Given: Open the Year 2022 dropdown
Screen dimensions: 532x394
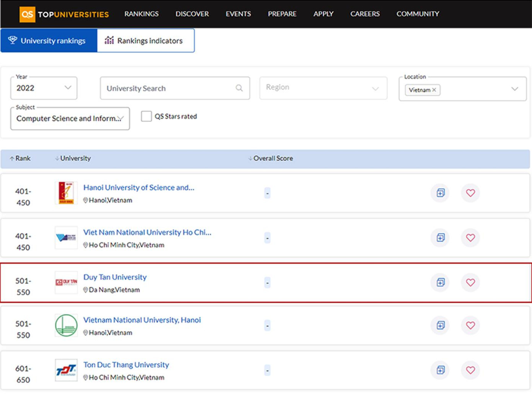Looking at the screenshot, I should (x=44, y=88).
